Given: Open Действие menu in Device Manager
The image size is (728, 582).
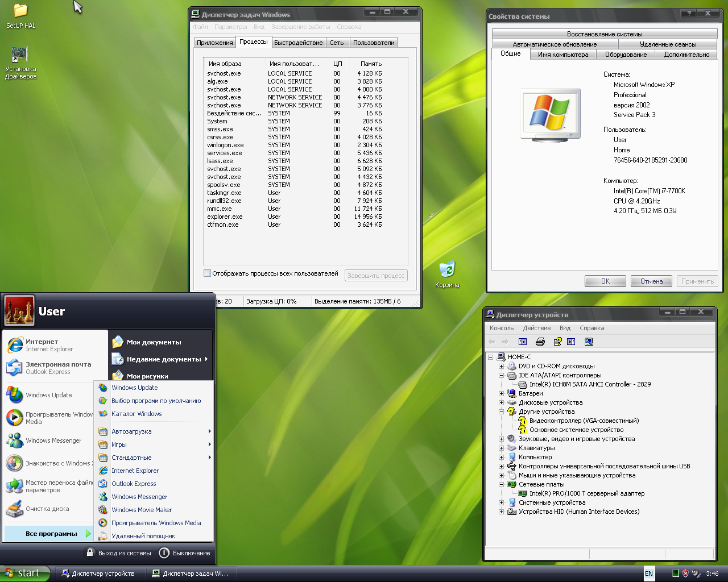Looking at the screenshot, I should coord(537,328).
